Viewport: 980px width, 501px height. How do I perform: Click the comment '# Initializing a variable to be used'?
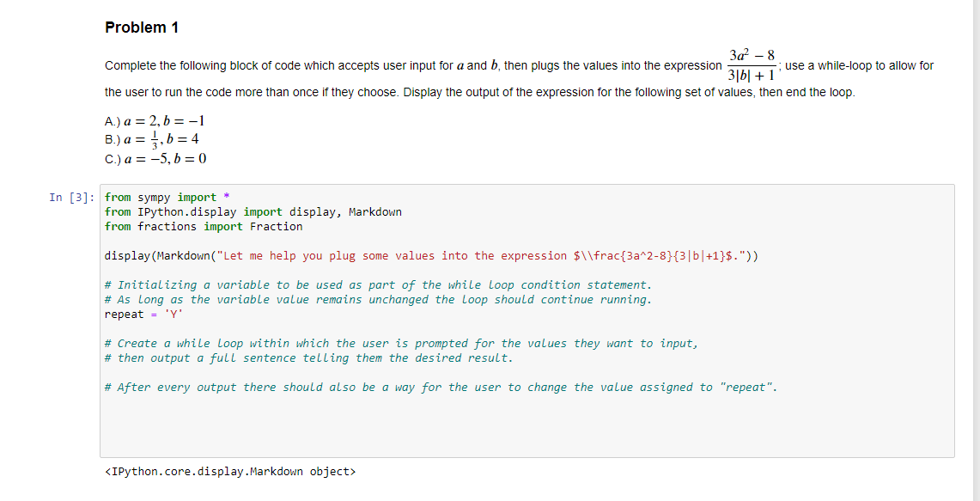click(x=378, y=285)
